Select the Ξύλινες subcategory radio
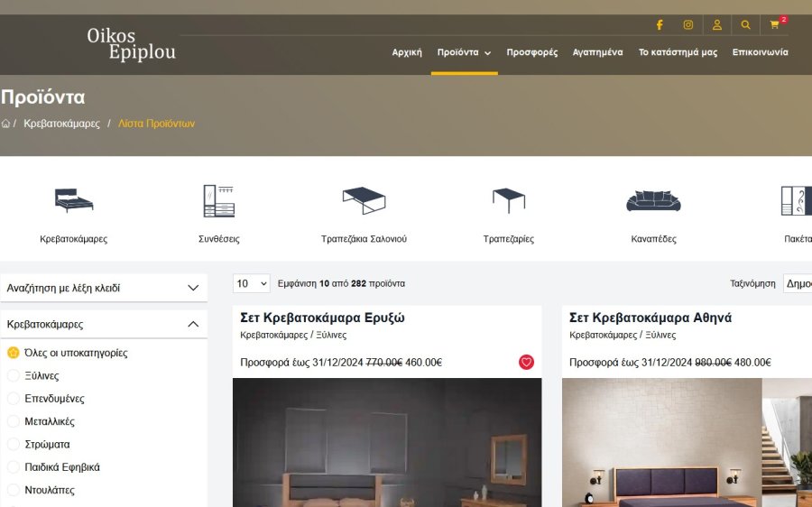This screenshot has width=812, height=507. point(14,376)
